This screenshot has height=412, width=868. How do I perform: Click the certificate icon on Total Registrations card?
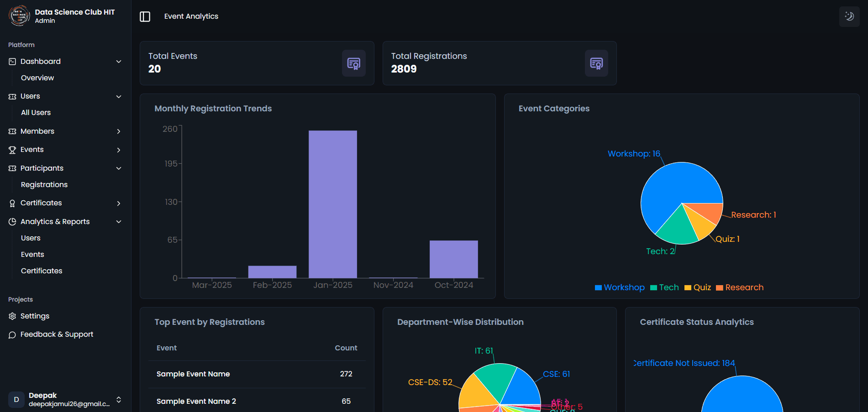596,63
